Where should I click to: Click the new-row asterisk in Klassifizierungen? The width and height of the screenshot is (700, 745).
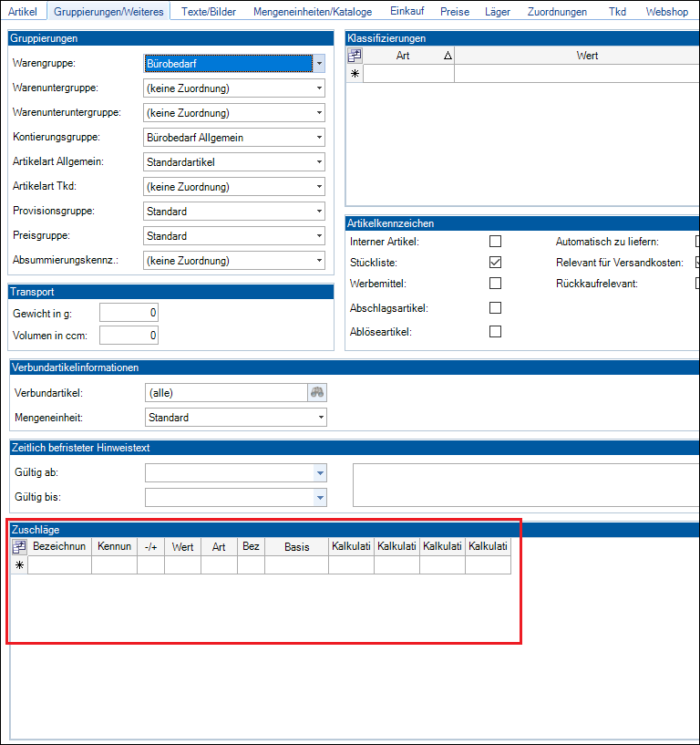[355, 74]
